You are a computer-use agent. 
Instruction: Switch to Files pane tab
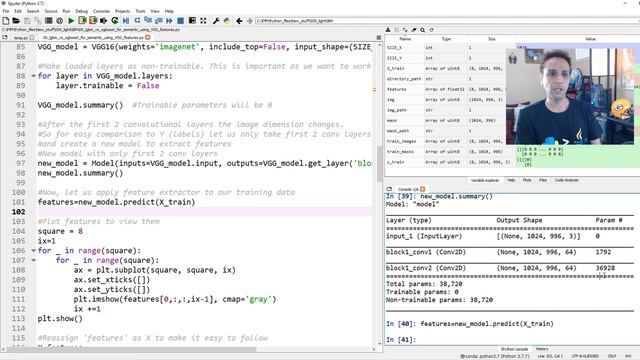[542, 180]
